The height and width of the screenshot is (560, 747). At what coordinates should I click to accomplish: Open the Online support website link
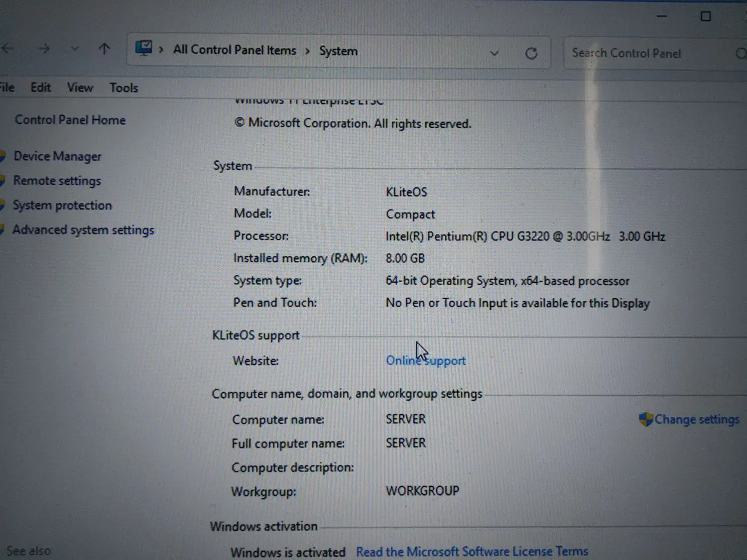click(426, 360)
